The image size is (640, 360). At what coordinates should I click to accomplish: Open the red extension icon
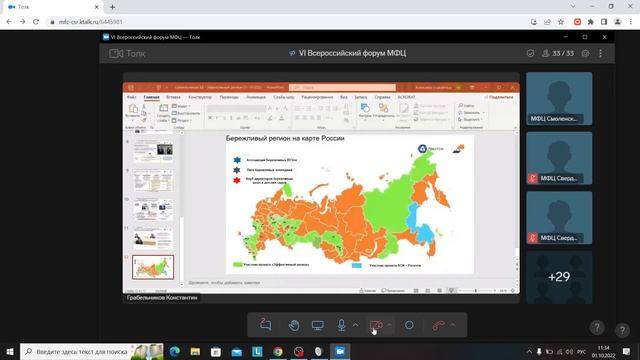pyautogui.click(x=577, y=22)
